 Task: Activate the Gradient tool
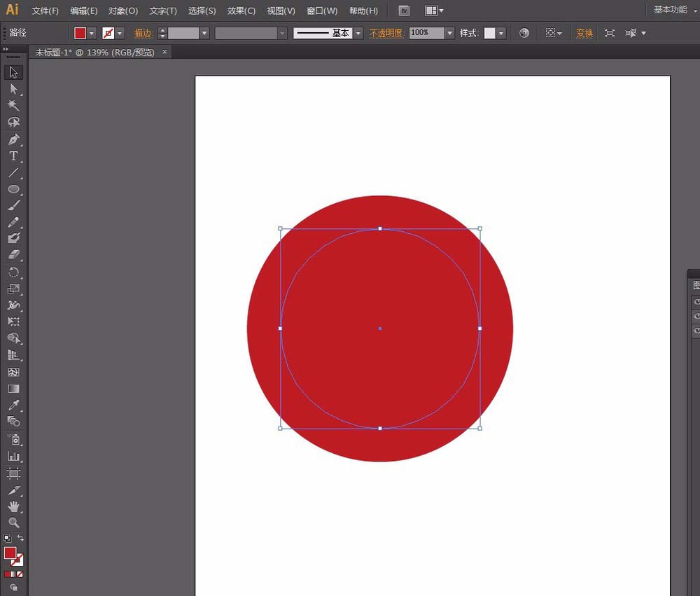(x=13, y=389)
